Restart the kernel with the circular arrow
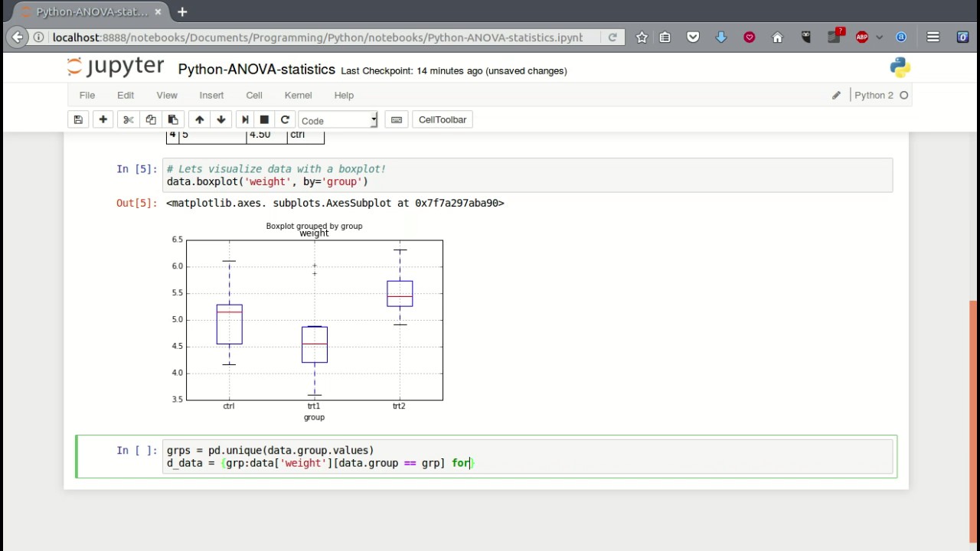The image size is (980, 551). [285, 119]
